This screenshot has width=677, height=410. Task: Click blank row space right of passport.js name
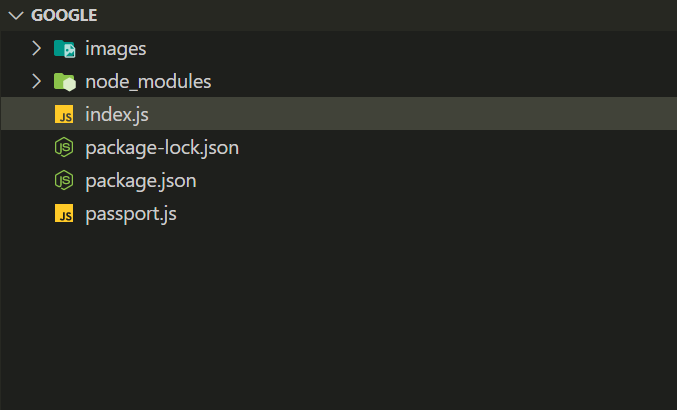tap(400, 214)
